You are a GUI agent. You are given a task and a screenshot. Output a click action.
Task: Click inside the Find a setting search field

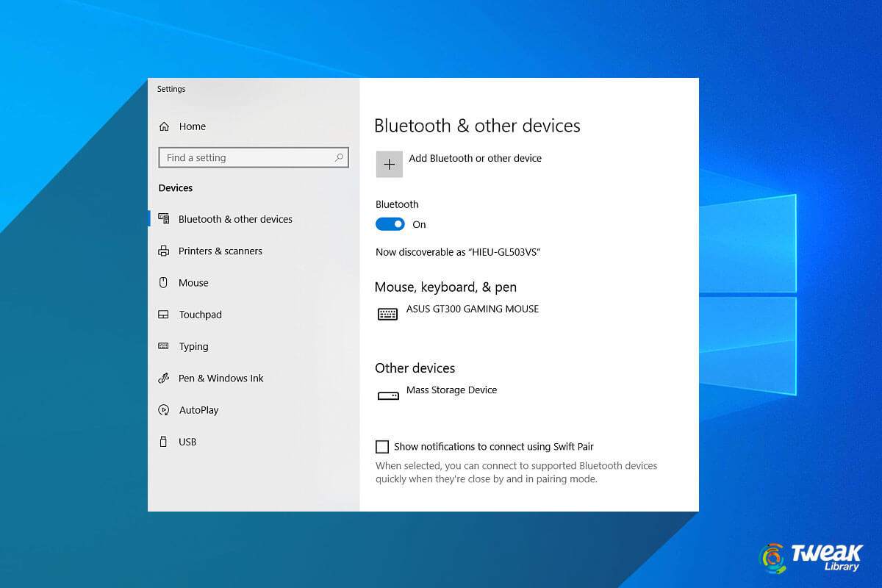243,157
